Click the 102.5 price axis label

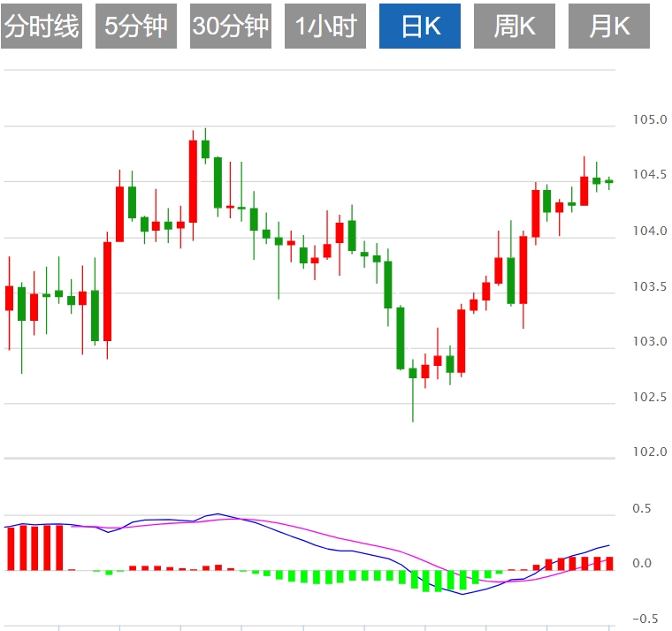click(x=650, y=397)
